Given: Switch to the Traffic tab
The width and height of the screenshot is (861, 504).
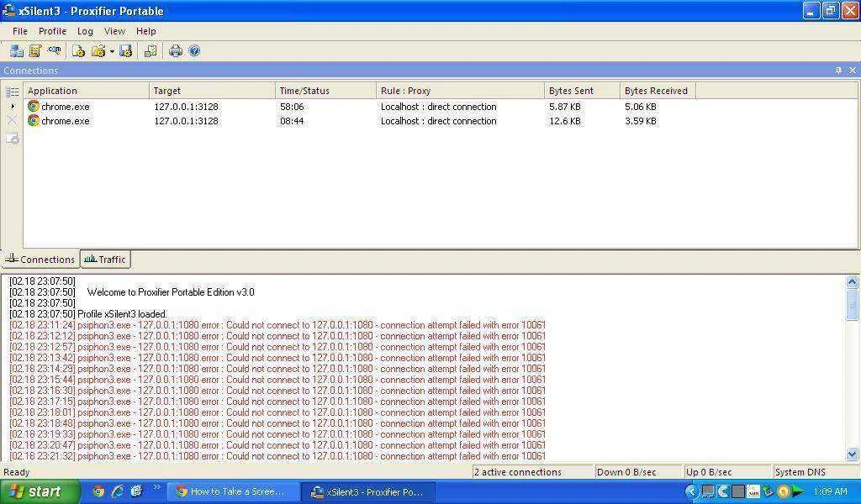Looking at the screenshot, I should 105,260.
